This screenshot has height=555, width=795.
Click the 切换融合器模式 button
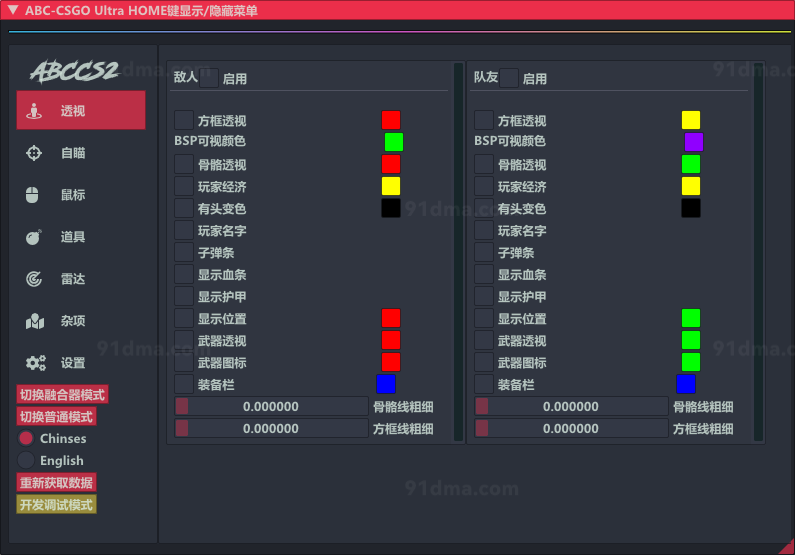tap(62, 395)
